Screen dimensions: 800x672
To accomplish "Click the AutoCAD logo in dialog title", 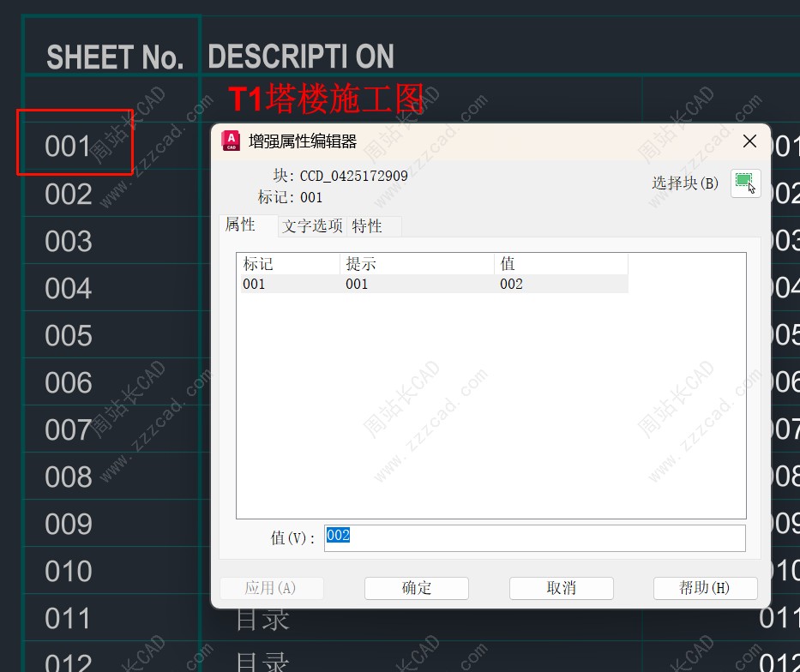I will point(231,141).
